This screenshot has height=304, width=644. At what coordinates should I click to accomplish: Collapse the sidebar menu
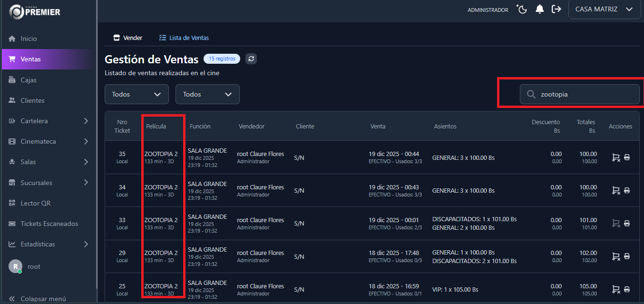pos(38,299)
